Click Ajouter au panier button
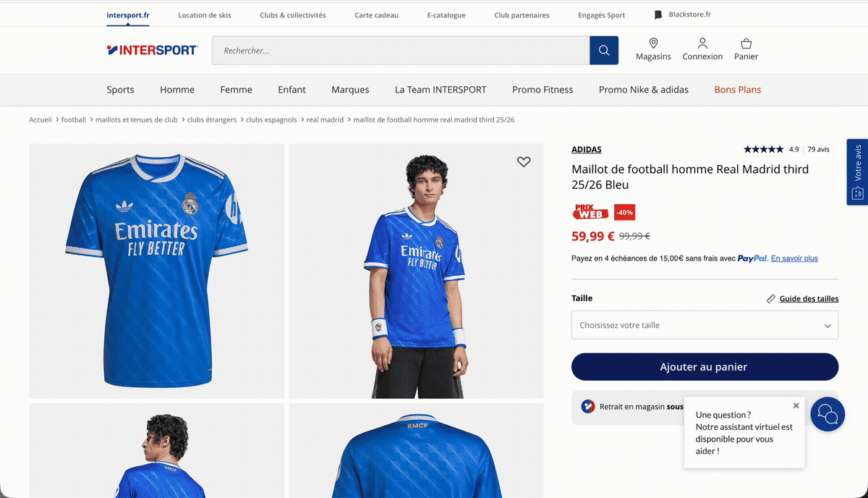Viewport: 868px width, 498px height. [x=705, y=367]
